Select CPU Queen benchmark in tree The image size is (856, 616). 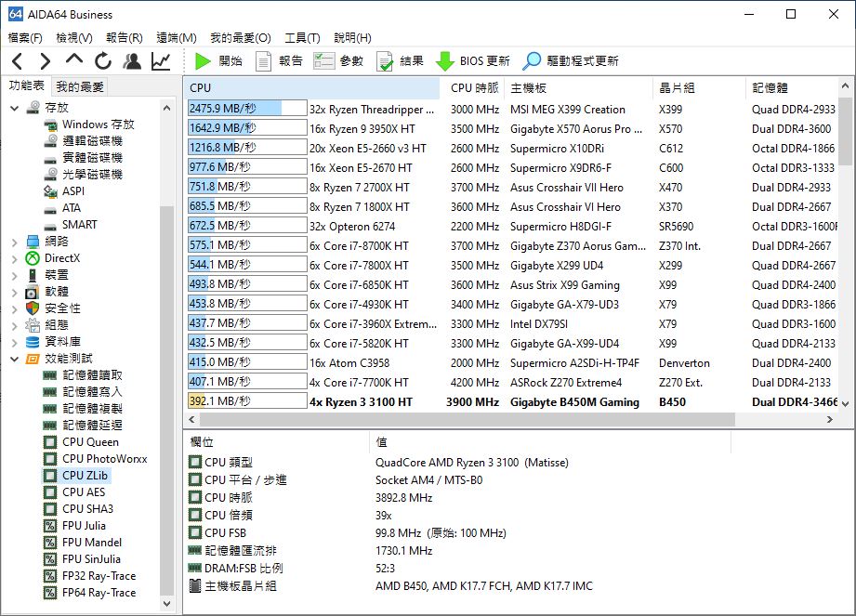tap(90, 442)
